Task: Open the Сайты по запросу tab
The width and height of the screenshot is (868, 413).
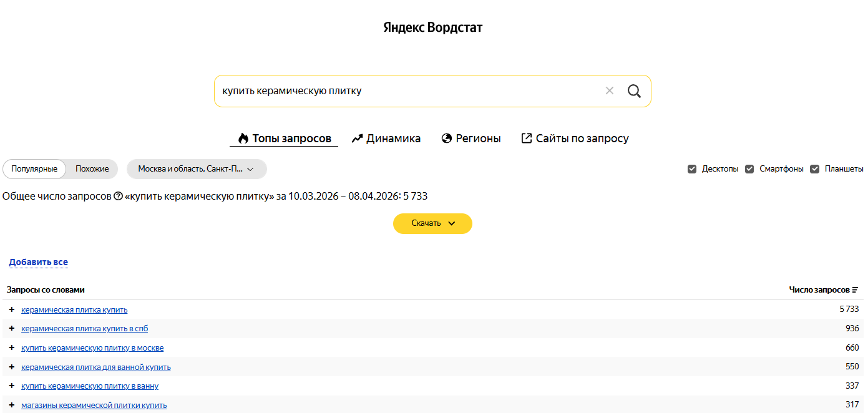Action: tap(575, 138)
